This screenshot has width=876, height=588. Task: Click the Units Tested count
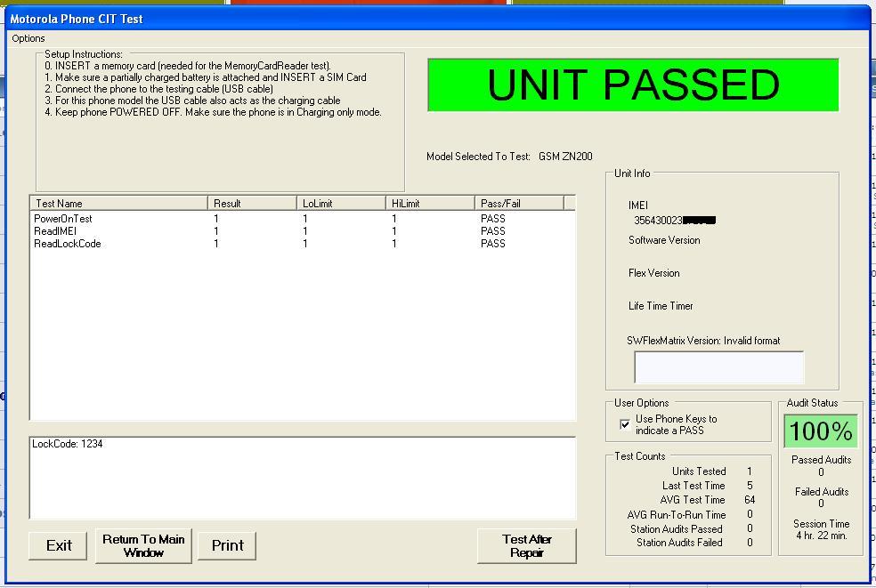pos(750,471)
